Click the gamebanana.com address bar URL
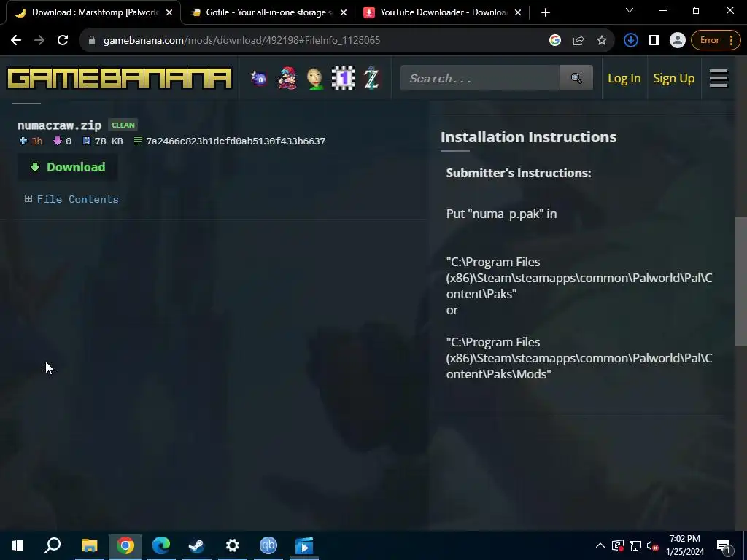The image size is (747, 560). [241, 41]
